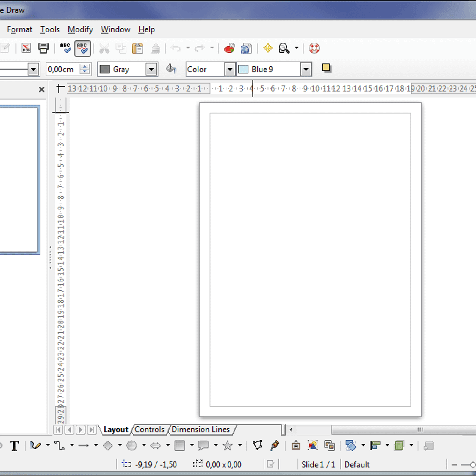
Task: Open Help lifebuoy icon
Action: 314,48
